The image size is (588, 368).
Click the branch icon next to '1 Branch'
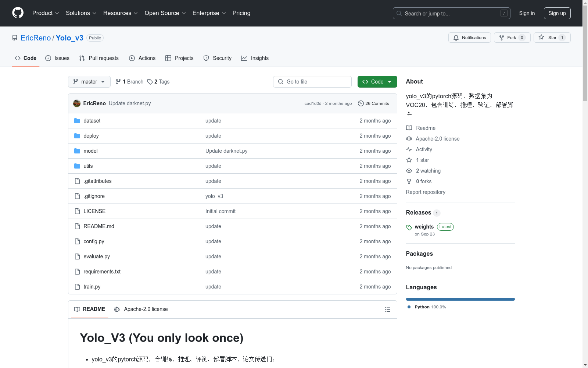[x=118, y=82]
